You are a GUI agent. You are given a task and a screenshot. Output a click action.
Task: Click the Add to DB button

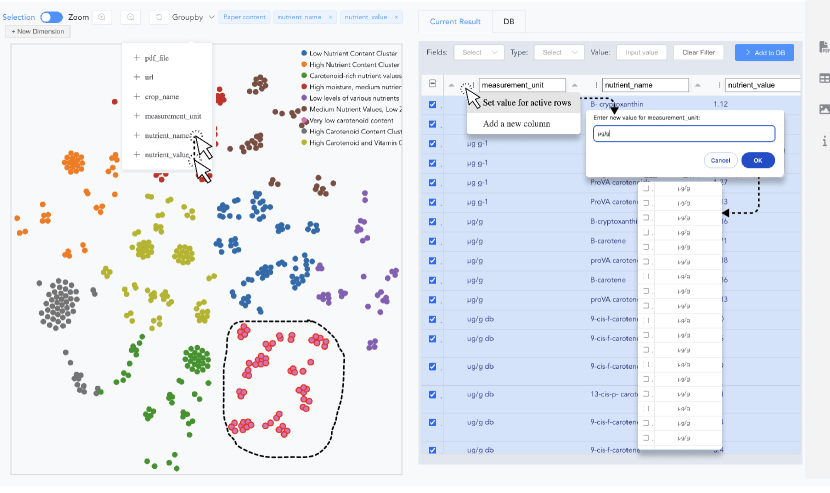click(x=764, y=52)
